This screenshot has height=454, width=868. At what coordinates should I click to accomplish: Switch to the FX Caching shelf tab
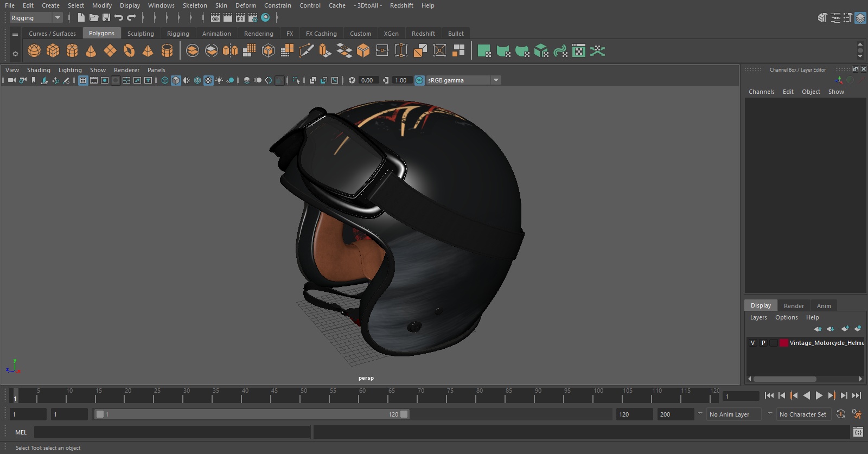pos(321,34)
